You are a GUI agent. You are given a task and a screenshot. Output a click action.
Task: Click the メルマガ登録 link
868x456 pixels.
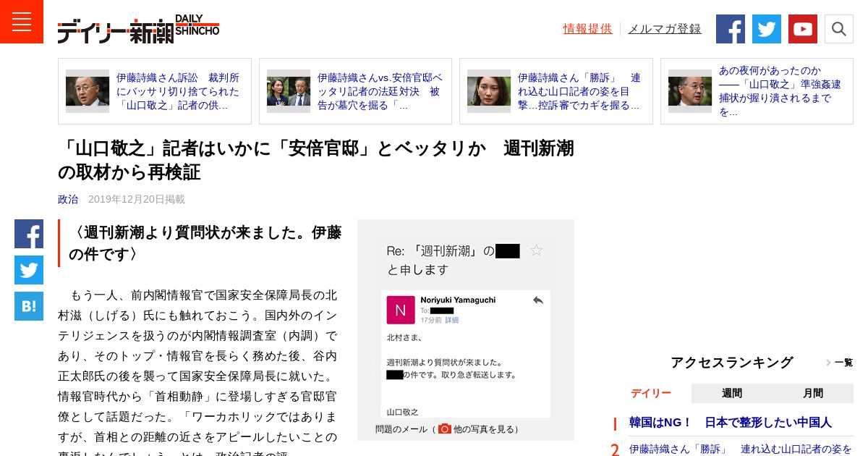coord(665,29)
